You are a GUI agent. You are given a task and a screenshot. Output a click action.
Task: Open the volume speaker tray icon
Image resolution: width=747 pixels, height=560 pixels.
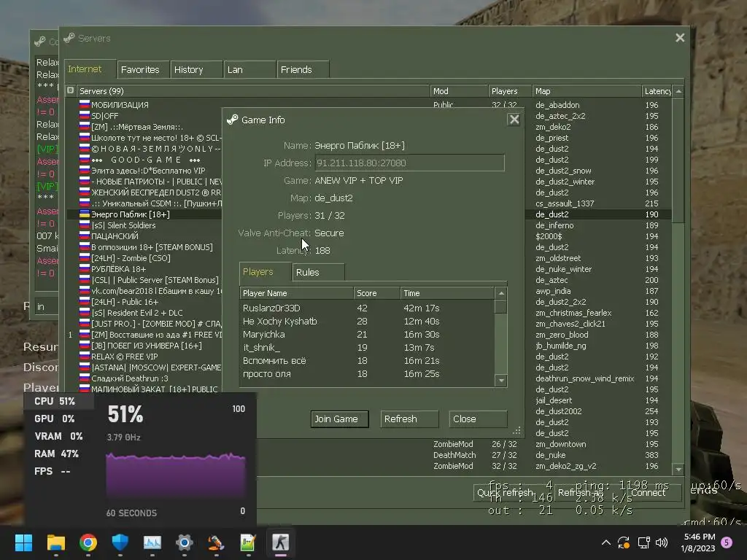pos(662,542)
